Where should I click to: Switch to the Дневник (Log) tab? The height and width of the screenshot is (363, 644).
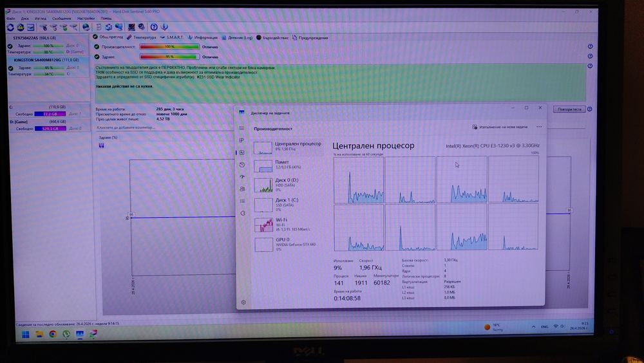coord(237,37)
